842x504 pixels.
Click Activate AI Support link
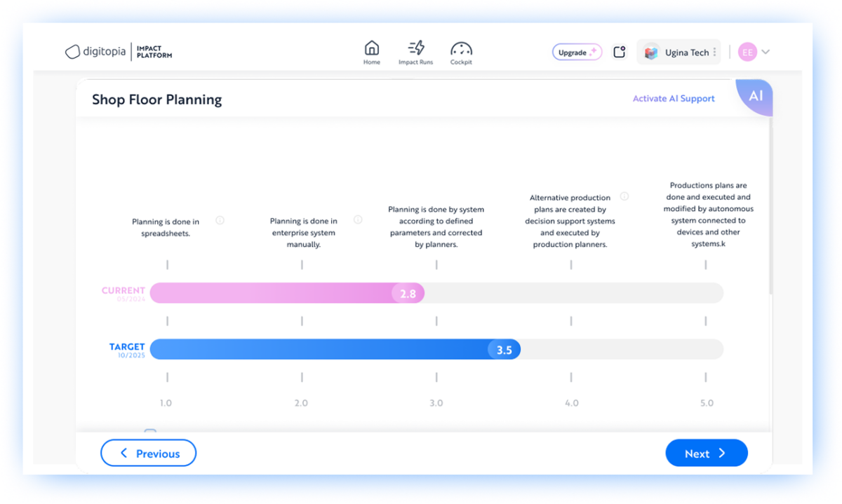674,99
